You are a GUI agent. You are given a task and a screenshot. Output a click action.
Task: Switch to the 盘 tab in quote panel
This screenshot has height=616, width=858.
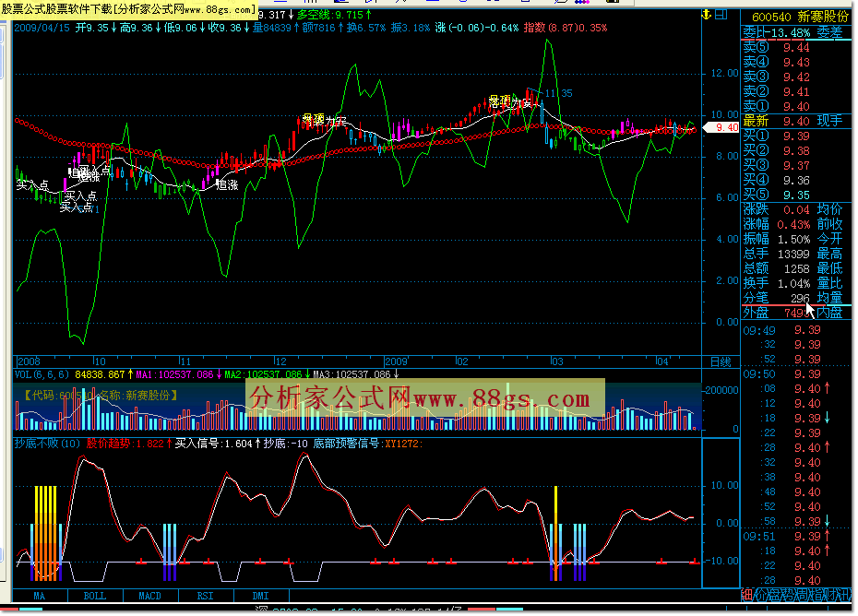[774, 595]
